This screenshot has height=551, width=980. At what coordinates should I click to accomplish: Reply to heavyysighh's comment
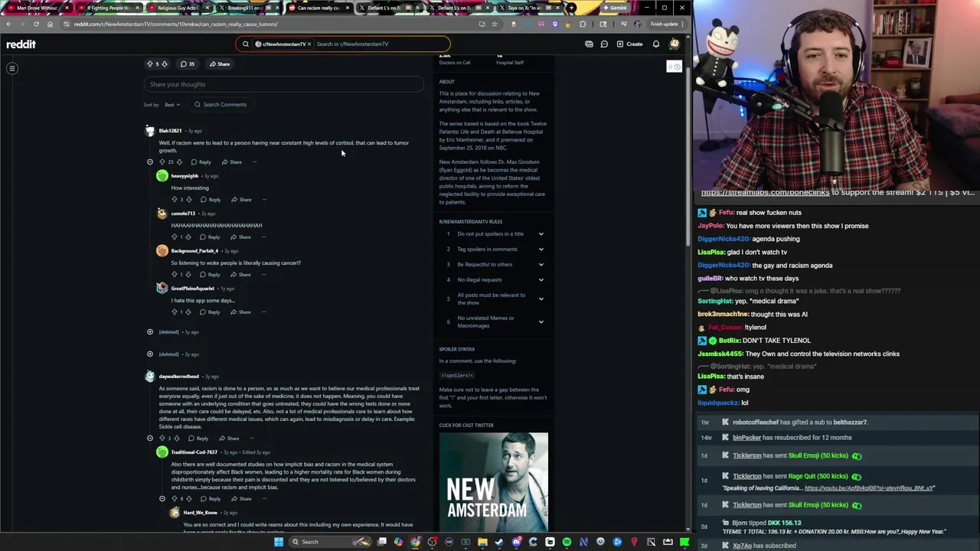[x=211, y=200]
